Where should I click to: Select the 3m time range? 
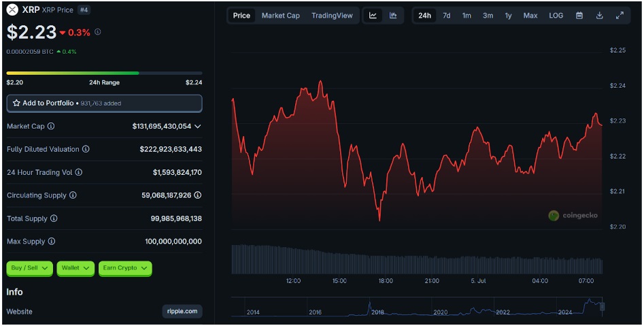pyautogui.click(x=488, y=16)
